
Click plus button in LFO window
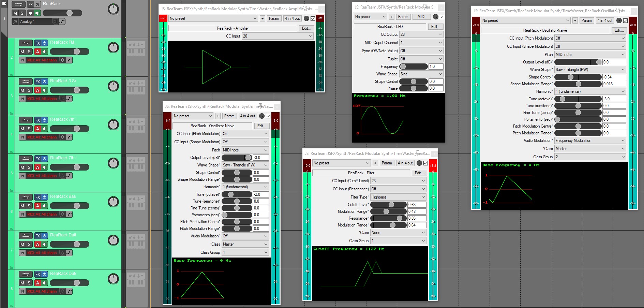tap(391, 17)
